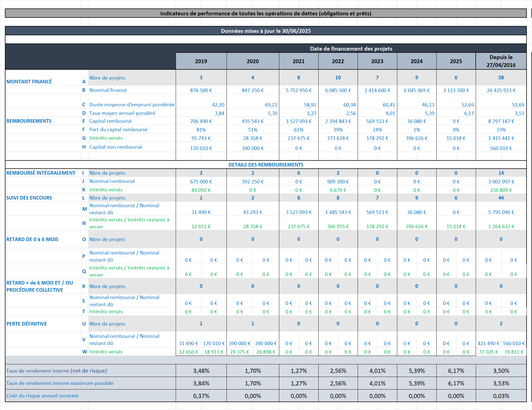Viewport: 532px width, 410px height.
Task: Click the PERTE DÉFINITIVE section label
Action: click(27, 324)
